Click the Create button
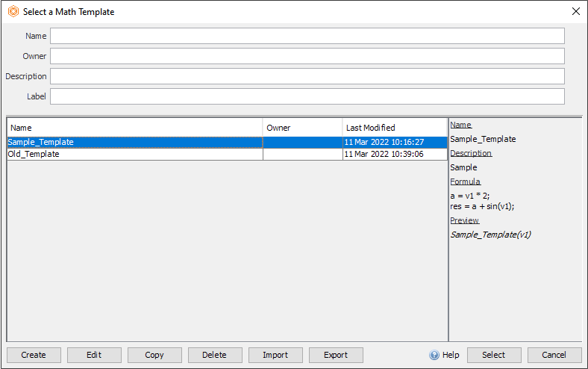The image size is (588, 369). pos(34,355)
